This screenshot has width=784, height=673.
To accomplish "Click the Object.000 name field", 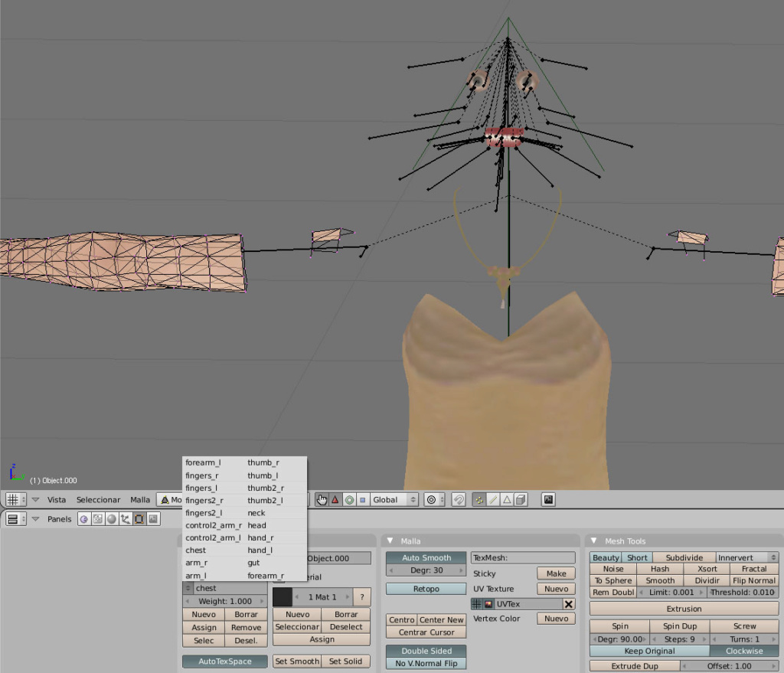I will click(338, 558).
